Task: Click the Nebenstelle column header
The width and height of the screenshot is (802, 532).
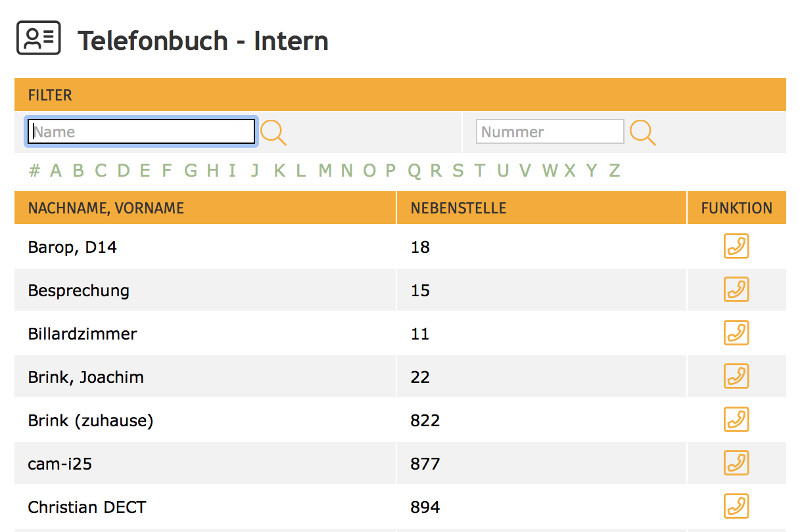Action: [458, 208]
